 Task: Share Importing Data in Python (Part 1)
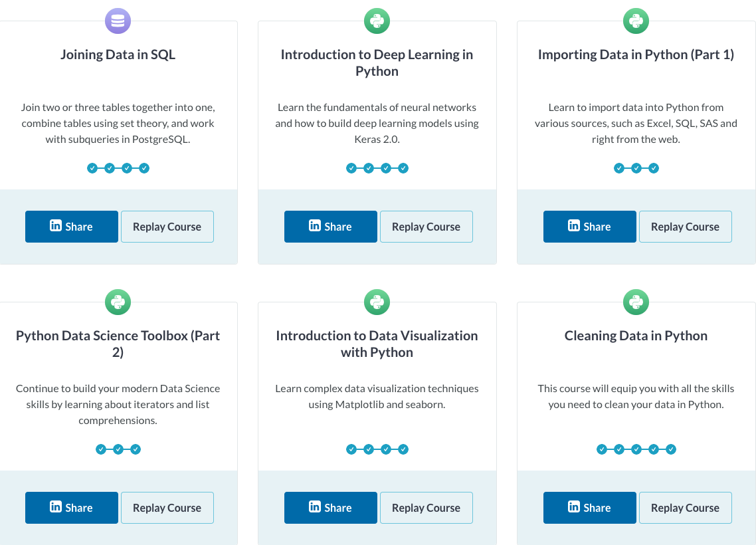tap(590, 226)
